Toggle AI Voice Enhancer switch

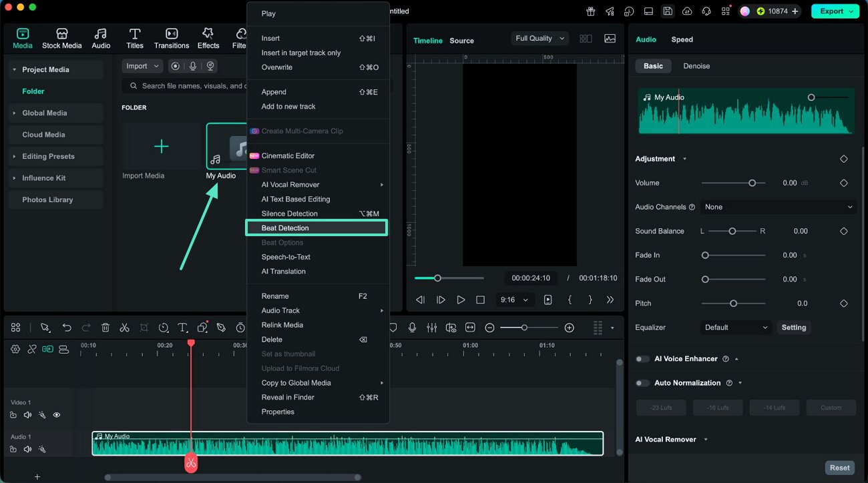click(x=642, y=359)
